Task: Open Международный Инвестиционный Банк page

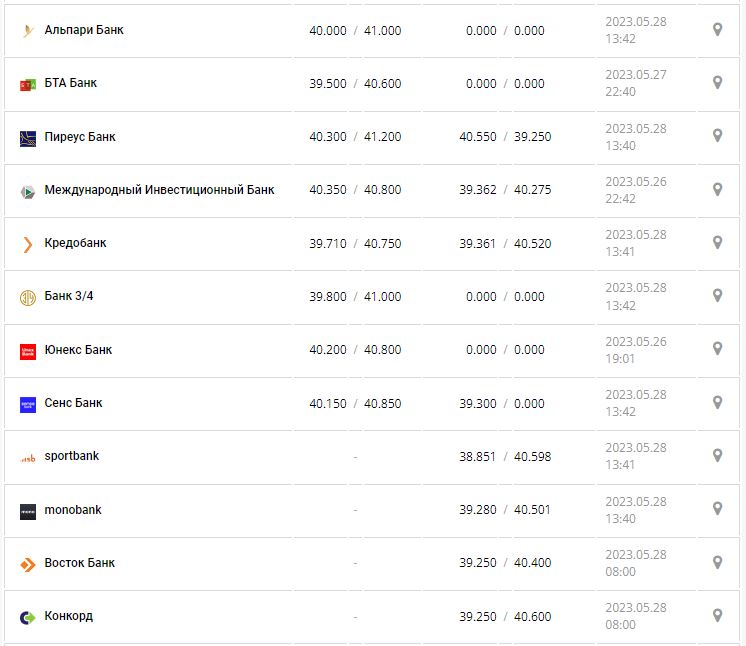Action: [x=159, y=190]
